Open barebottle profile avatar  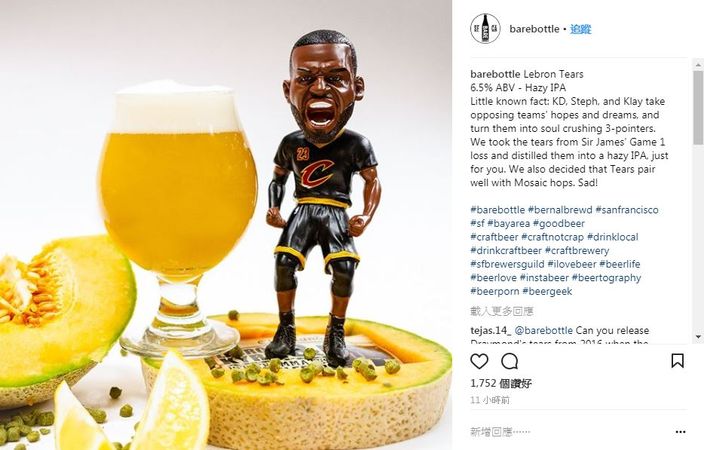click(x=485, y=28)
